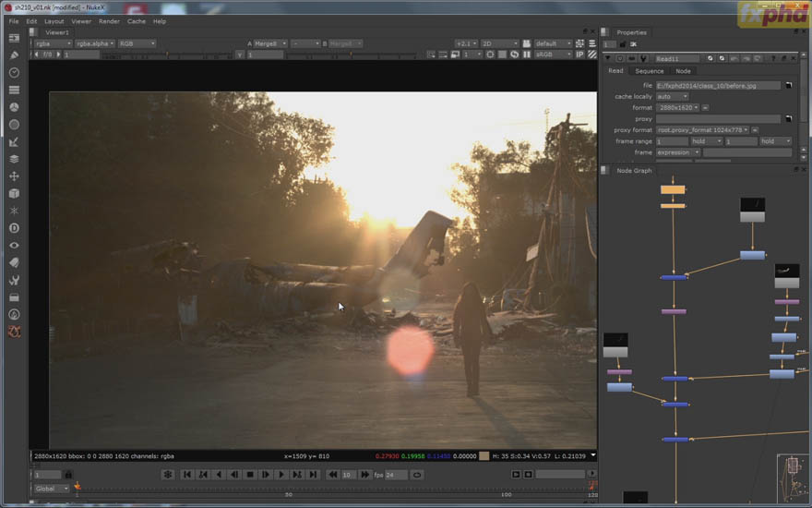Screen dimensions: 812x508
Task: Toggle the pause viewer updates button
Action: click(x=527, y=54)
